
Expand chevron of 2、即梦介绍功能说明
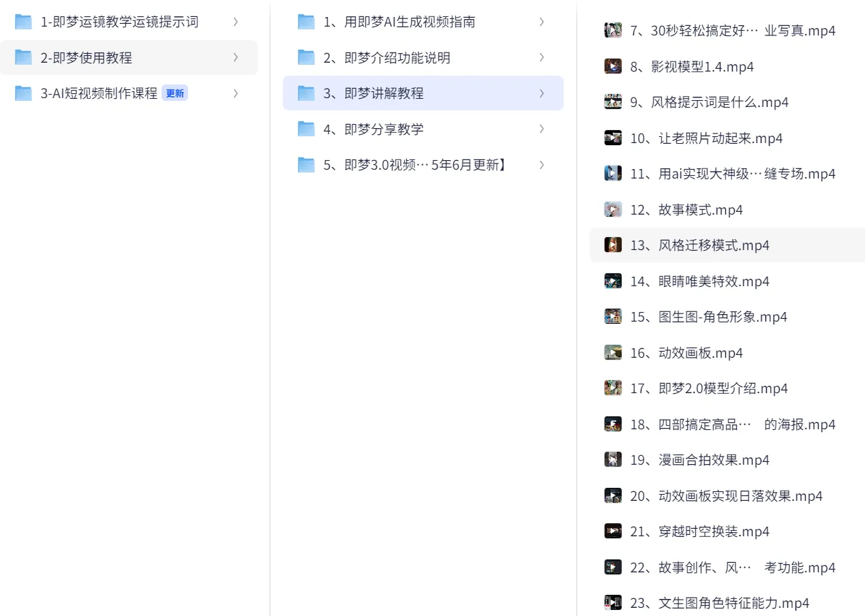point(542,57)
